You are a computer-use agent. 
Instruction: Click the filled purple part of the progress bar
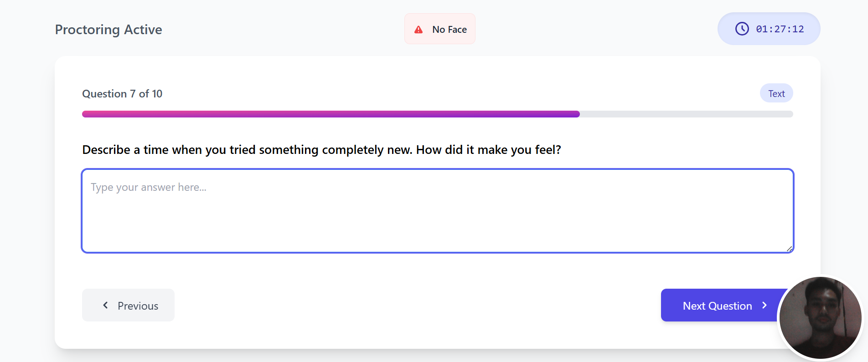[331, 114]
